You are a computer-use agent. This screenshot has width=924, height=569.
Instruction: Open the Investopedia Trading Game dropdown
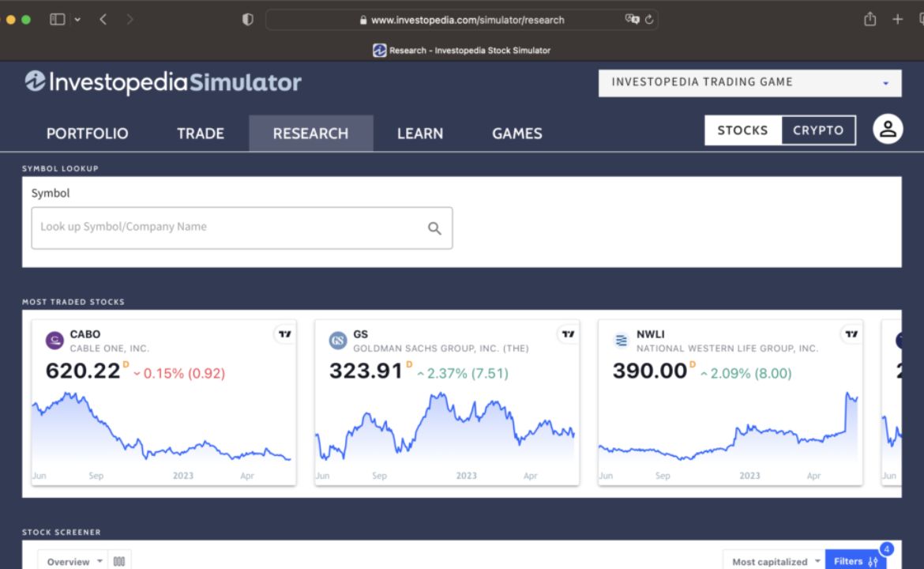click(x=749, y=82)
